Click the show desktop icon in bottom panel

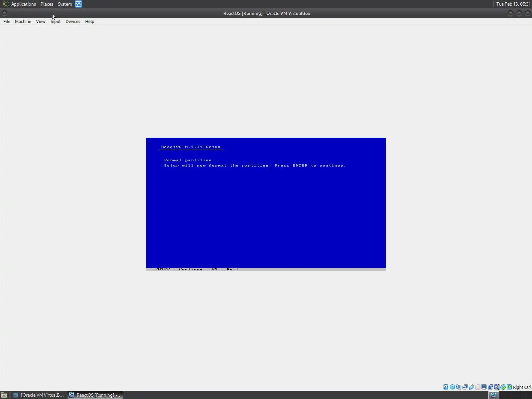(4, 395)
